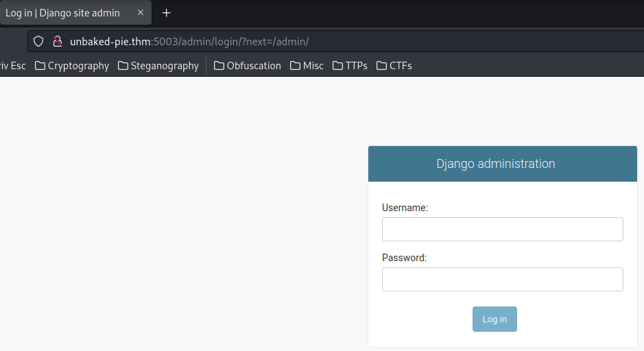
Task: Click the Django administration header
Action: click(495, 164)
